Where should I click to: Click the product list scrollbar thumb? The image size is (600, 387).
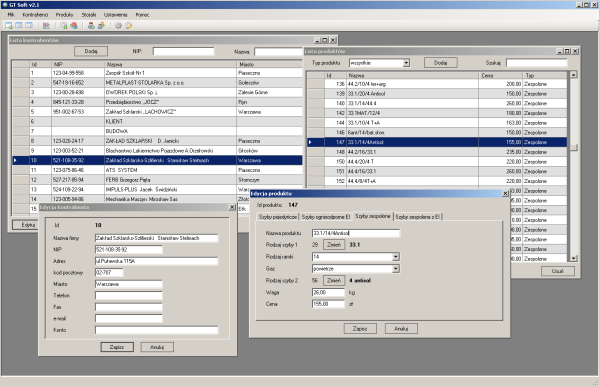point(574,148)
